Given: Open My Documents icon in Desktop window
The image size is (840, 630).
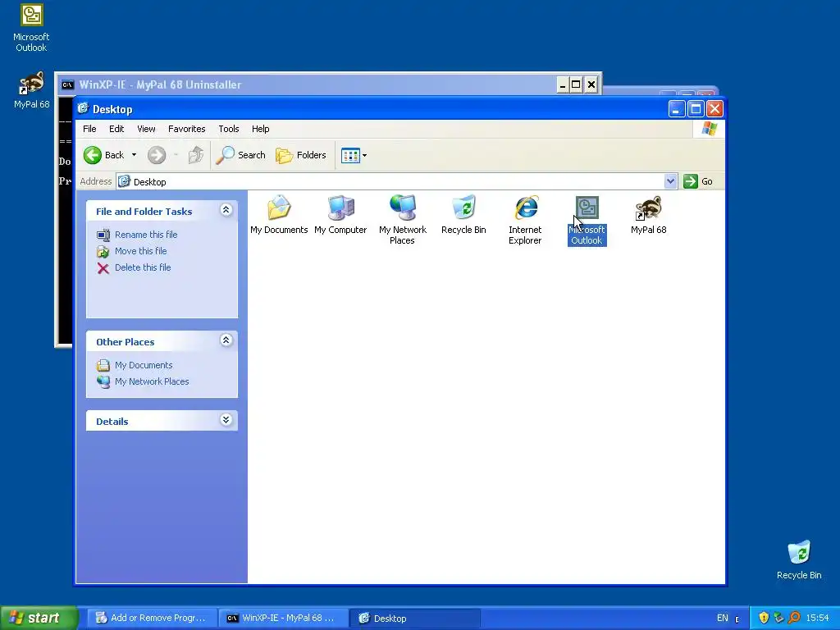Looking at the screenshot, I should (279, 208).
